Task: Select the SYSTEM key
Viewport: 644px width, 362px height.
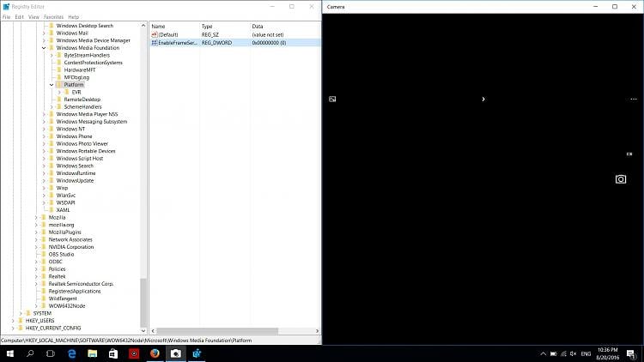Action: coord(42,314)
